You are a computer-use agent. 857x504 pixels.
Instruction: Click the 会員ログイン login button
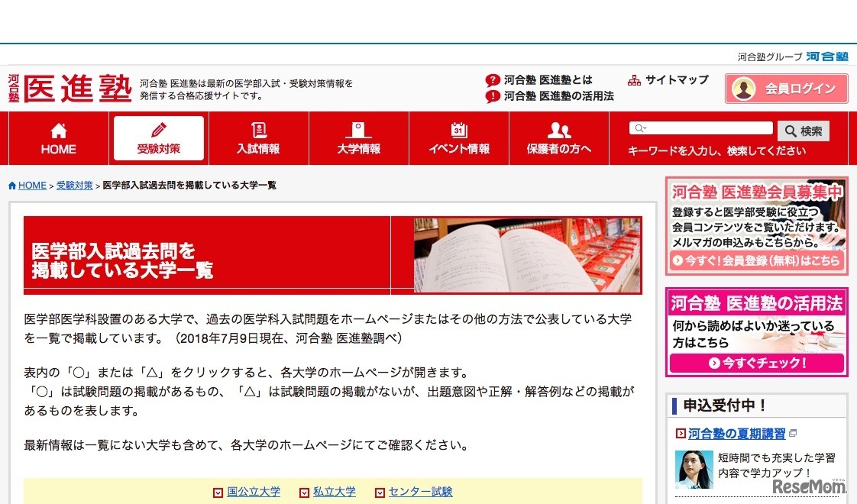point(787,89)
